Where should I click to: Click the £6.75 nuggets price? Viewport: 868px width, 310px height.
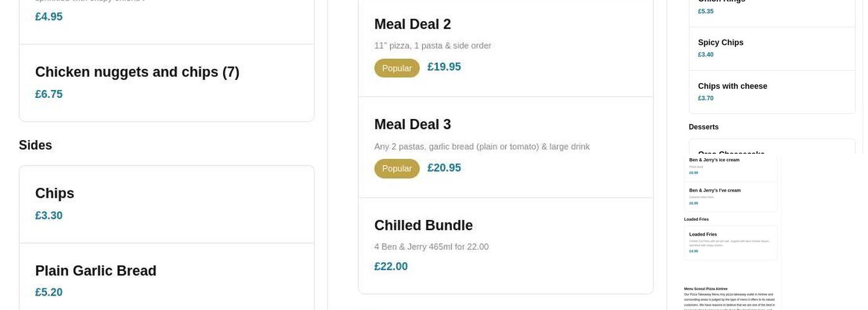point(48,94)
